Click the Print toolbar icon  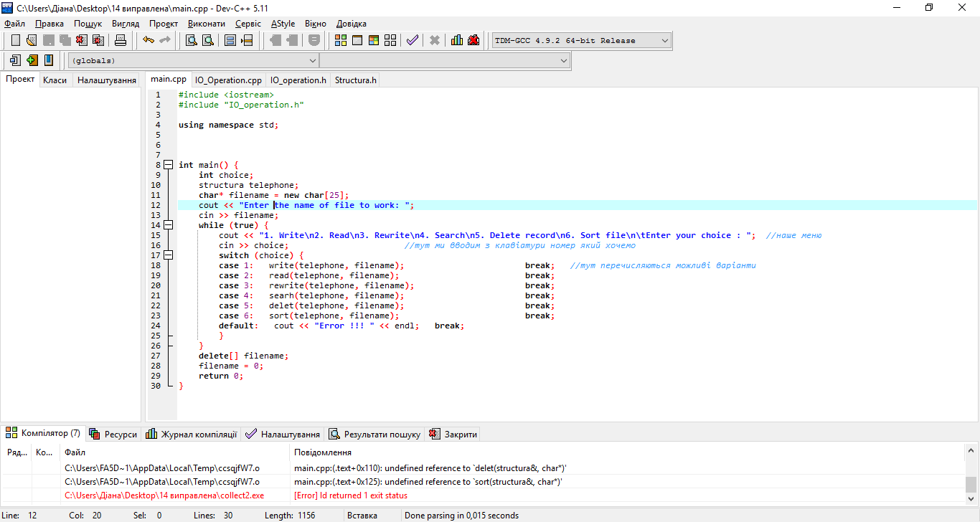click(121, 40)
